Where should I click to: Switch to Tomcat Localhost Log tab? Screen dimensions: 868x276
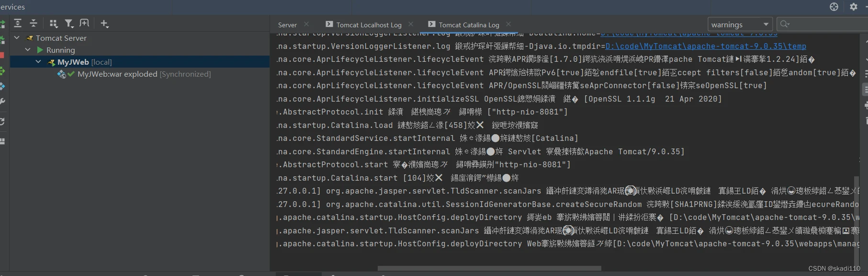[368, 25]
